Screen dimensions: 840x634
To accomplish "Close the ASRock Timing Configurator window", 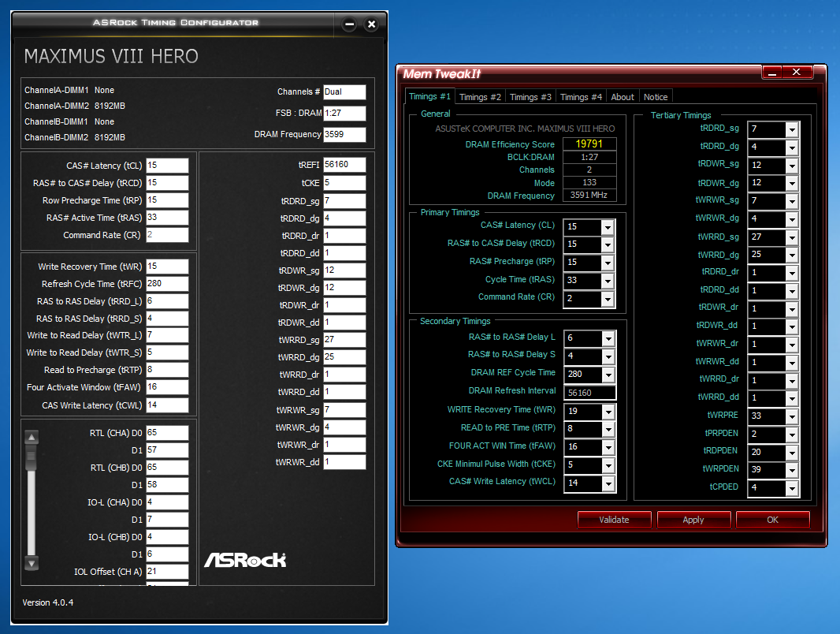I will 371,24.
